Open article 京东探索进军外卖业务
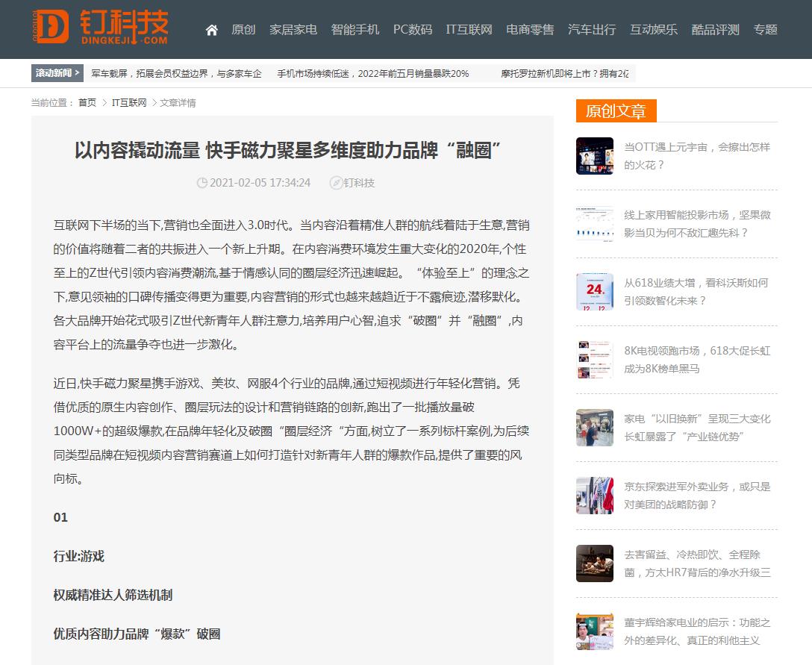 click(x=697, y=495)
